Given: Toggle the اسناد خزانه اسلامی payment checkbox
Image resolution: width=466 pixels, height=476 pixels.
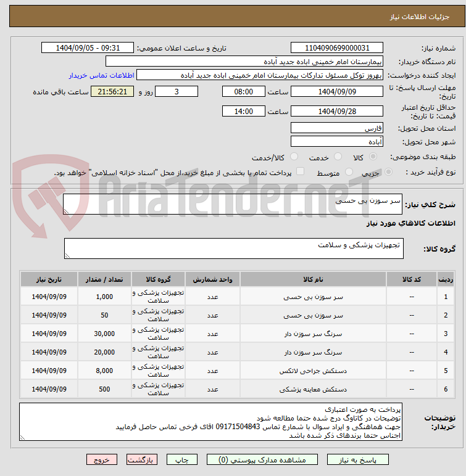Looking at the screenshot, I should [x=301, y=171].
